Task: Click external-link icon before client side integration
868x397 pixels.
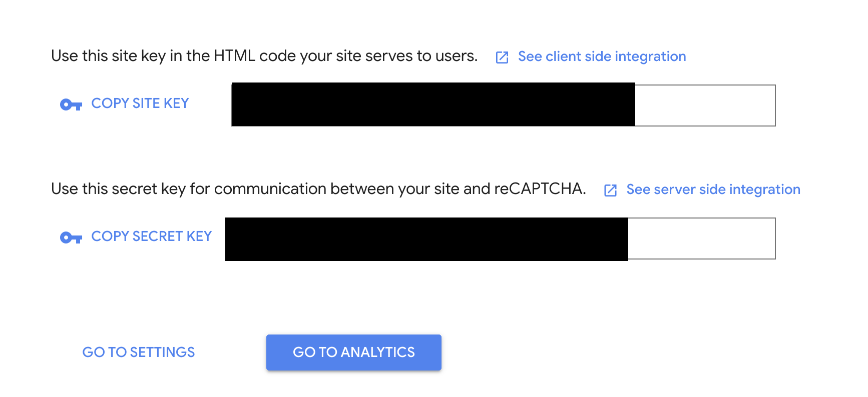Action: coord(502,57)
